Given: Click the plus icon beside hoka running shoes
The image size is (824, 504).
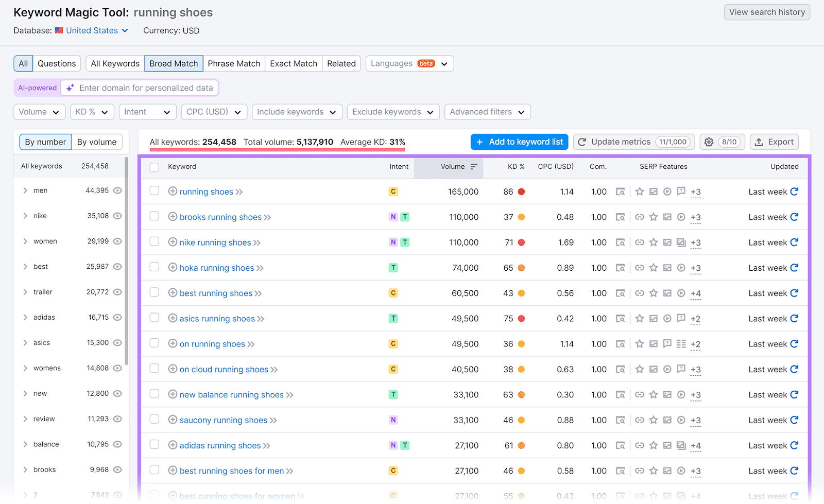Looking at the screenshot, I should coord(173,268).
